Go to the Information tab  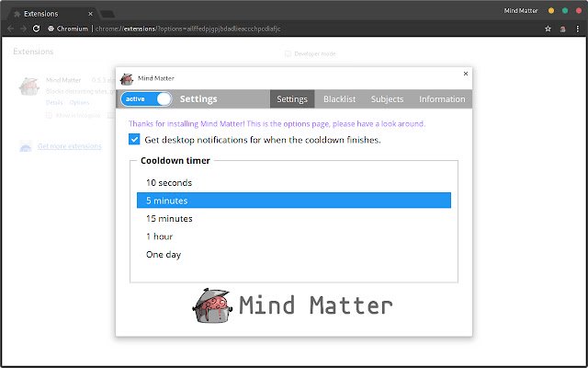(442, 99)
